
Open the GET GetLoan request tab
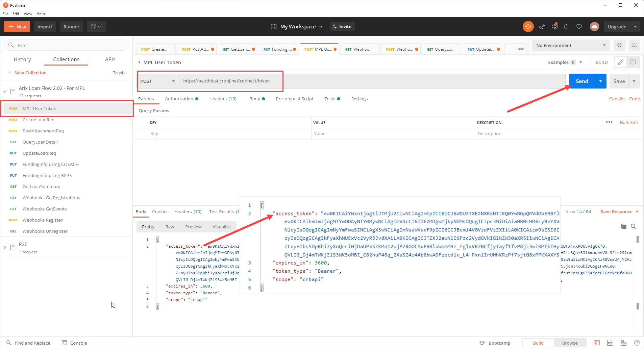[238, 49]
